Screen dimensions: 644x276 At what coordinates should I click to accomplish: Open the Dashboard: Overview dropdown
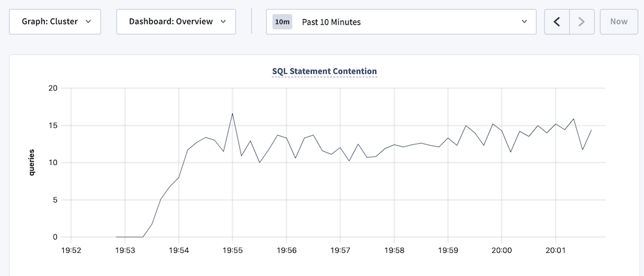[x=176, y=22]
